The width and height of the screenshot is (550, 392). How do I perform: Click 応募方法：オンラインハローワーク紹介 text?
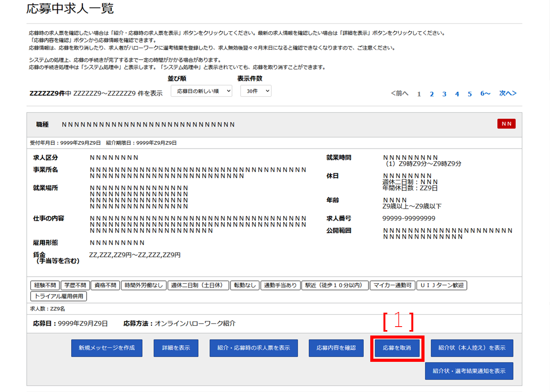[179, 324]
